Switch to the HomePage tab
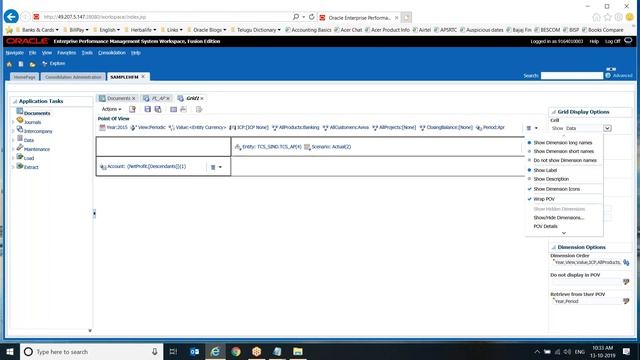This screenshot has width=640, height=360. pyautogui.click(x=24, y=77)
